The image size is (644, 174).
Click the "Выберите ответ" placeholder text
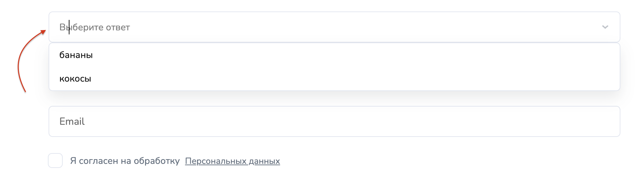(95, 27)
